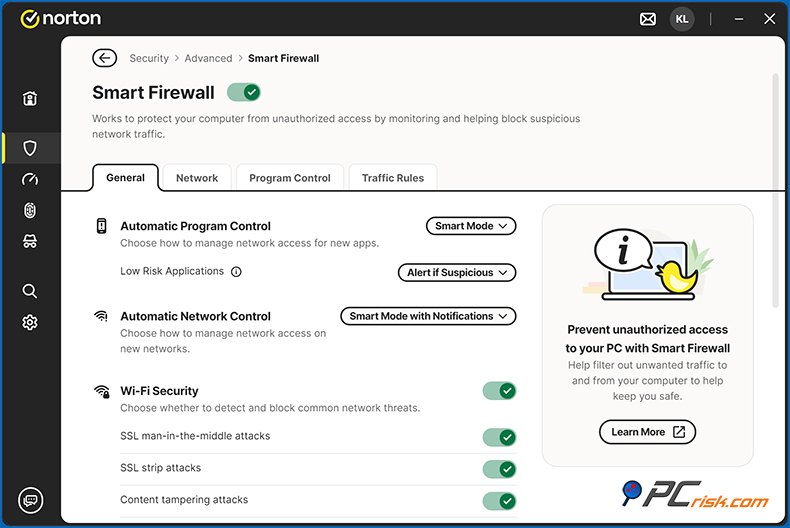Switch to the Traffic Rules tab
Screen dimensions: 790x528
click(393, 178)
